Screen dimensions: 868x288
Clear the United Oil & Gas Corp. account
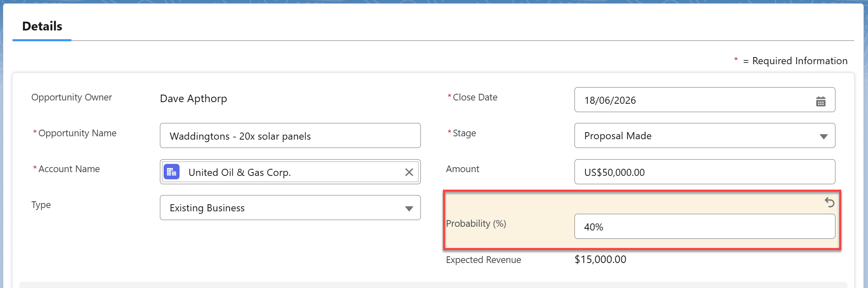[x=409, y=172]
